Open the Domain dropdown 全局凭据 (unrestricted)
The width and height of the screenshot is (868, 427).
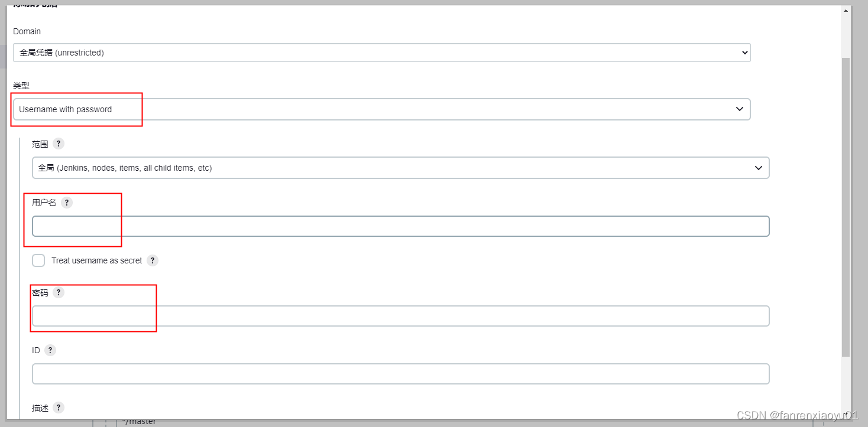point(382,53)
